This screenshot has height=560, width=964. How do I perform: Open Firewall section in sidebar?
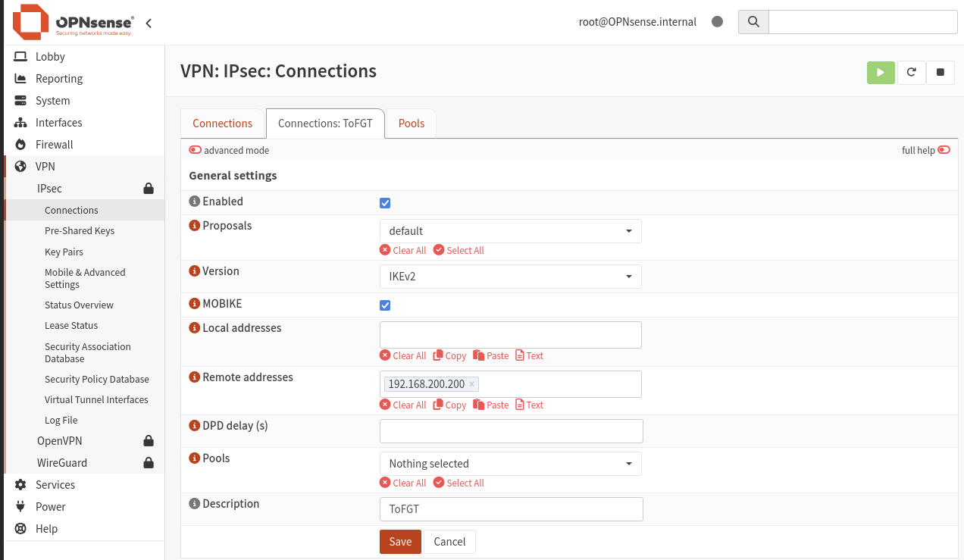pos(83,145)
